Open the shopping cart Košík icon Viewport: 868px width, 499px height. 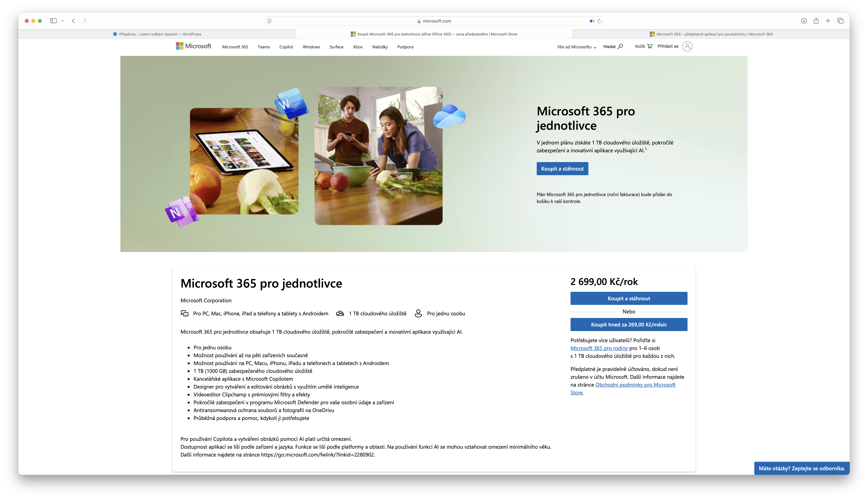(x=649, y=46)
